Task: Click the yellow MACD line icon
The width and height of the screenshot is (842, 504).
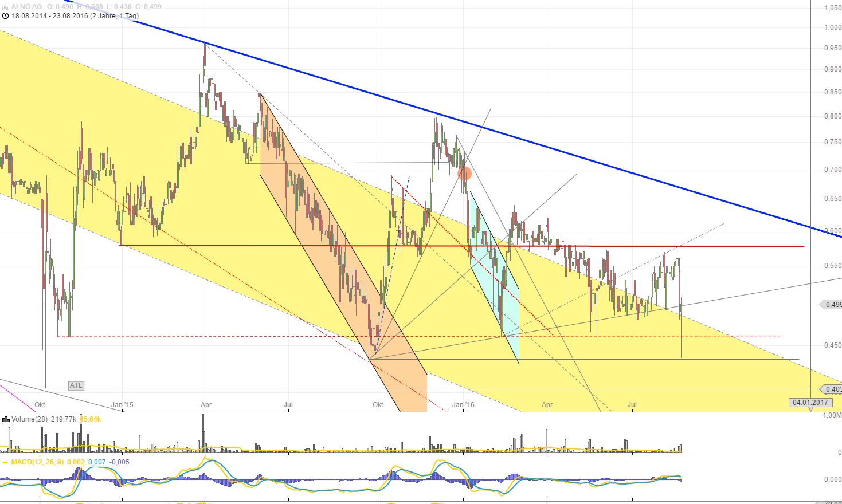Action: click(x=6, y=462)
